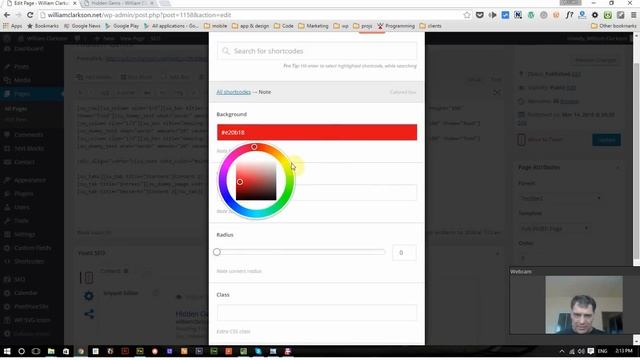Click the All shortcodes breadcrumb link
Viewport: 640px width, 360px height.
[233, 92]
